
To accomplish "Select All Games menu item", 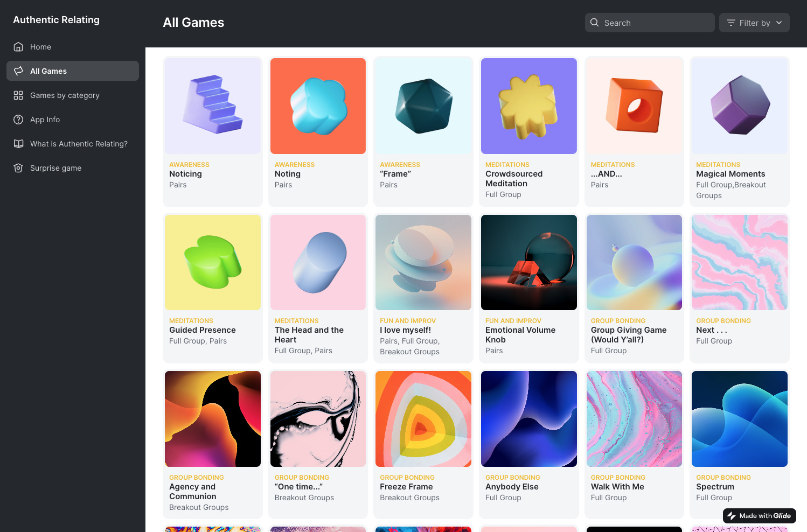I will click(73, 71).
